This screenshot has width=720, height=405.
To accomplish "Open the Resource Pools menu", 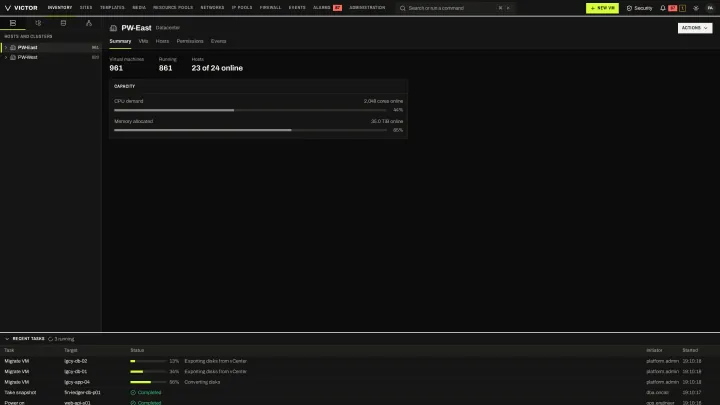I will click(x=173, y=8).
